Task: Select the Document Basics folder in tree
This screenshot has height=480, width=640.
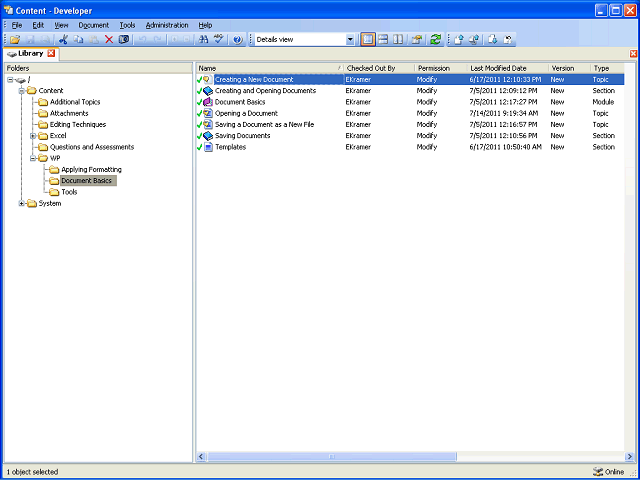Action: click(x=88, y=180)
